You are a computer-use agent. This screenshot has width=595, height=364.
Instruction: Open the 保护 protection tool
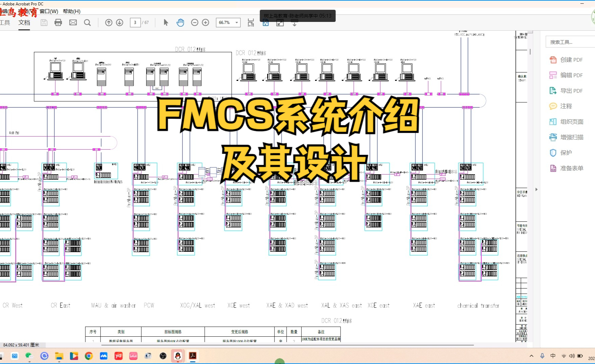(x=565, y=153)
